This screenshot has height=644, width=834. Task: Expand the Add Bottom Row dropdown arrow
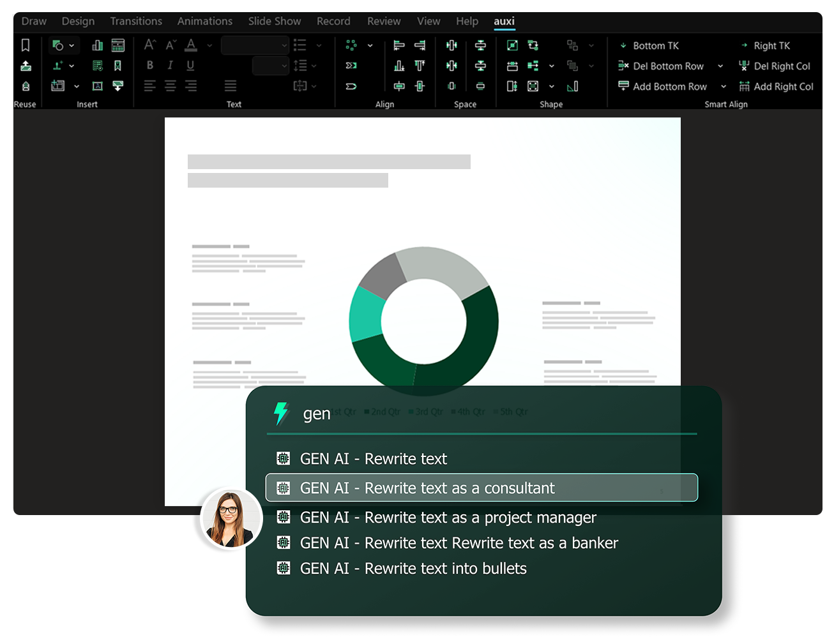pos(724,86)
